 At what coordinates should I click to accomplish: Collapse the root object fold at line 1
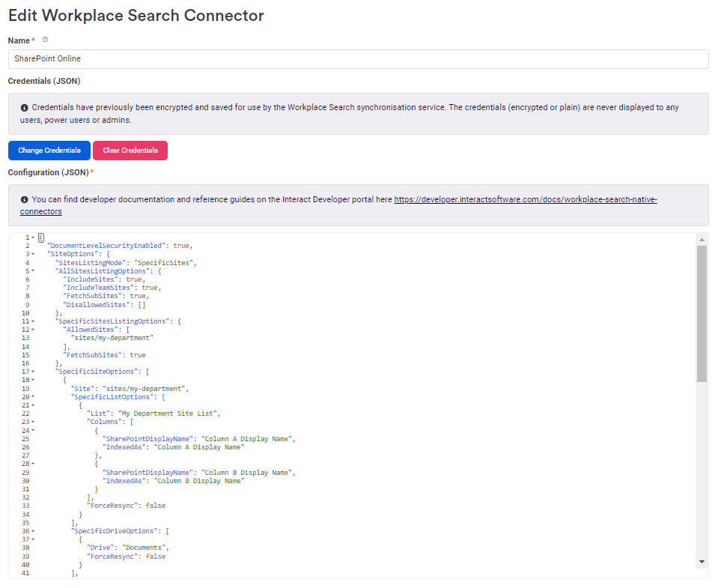pos(33,237)
